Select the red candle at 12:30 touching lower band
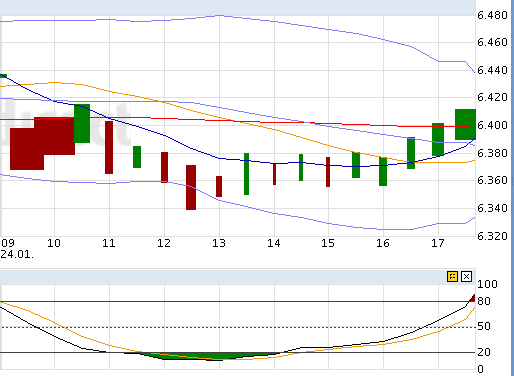Viewport: 514px width, 376px height. coord(191,187)
